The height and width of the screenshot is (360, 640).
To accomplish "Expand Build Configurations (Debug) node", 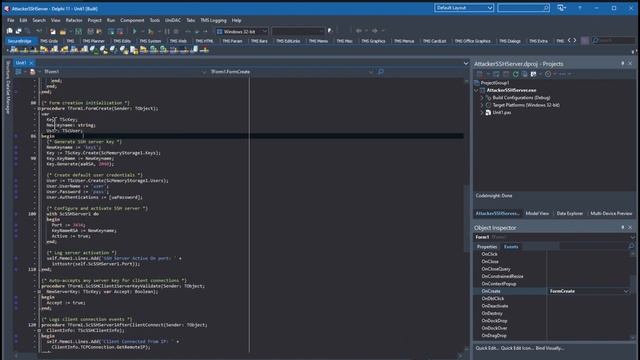I will tap(482, 98).
